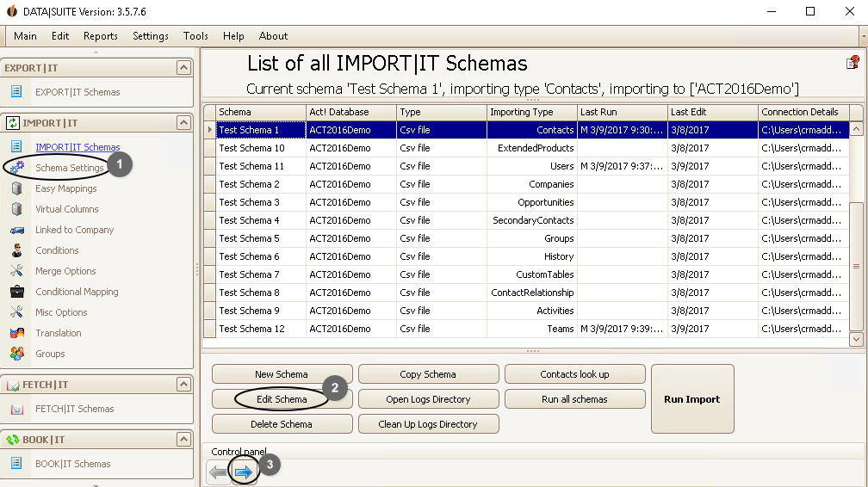
Task: Click the Groups people icon
Action: click(x=17, y=353)
